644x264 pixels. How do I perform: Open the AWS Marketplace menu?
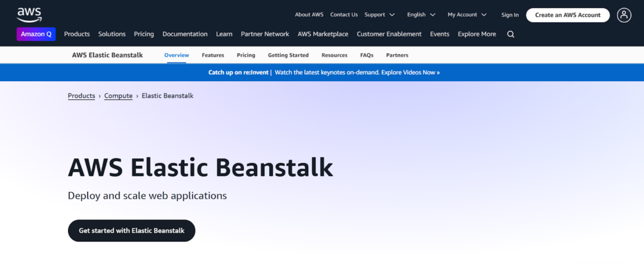point(323,34)
